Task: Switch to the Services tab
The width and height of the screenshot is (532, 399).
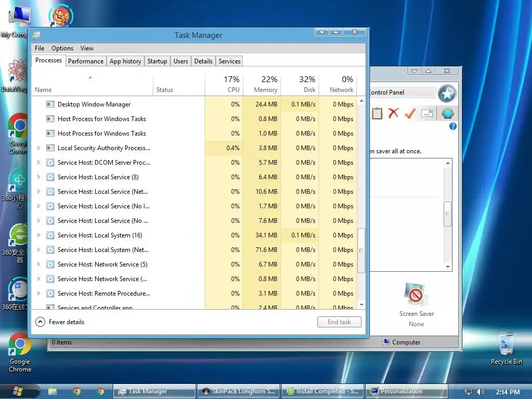Action: (229, 61)
